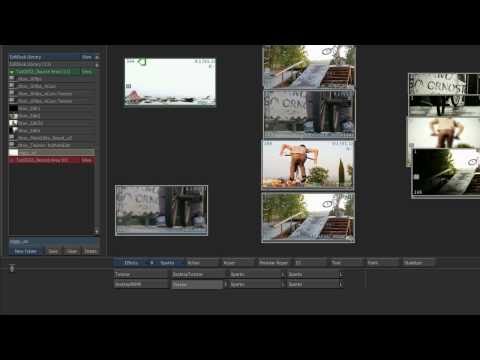
Task: Select the banner clip in middle stack
Action: pyautogui.click(x=309, y=114)
